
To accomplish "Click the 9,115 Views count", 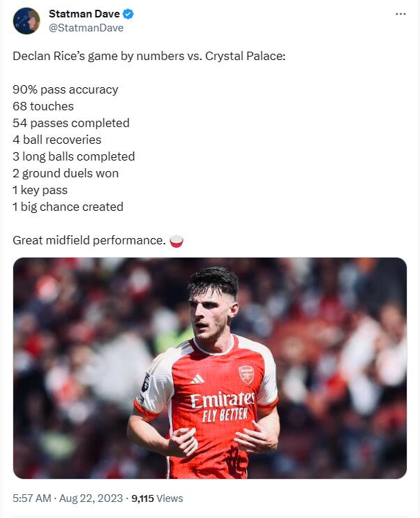I will (x=156, y=498).
